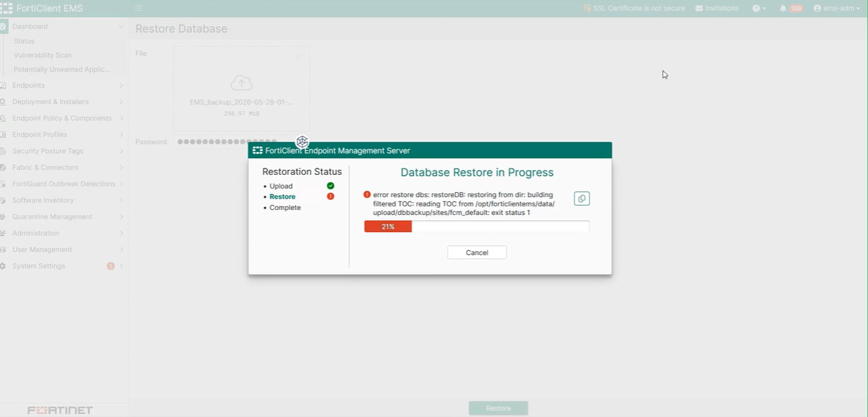
Task: Click the cloud upload icon in file box
Action: click(x=241, y=82)
